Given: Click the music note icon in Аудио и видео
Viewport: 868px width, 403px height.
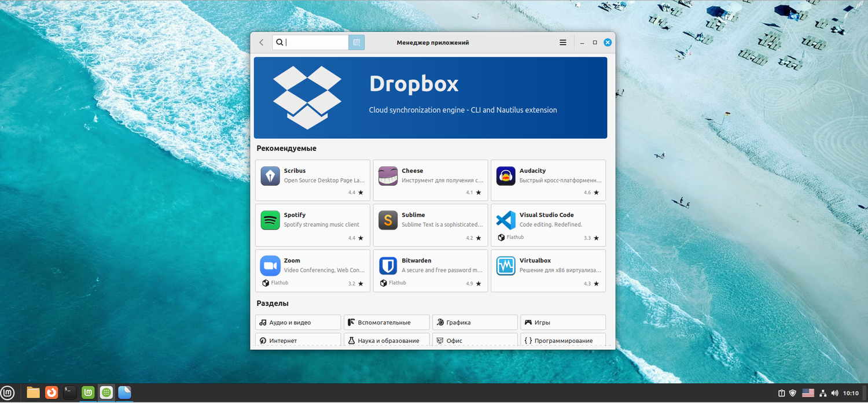Looking at the screenshot, I should (263, 323).
